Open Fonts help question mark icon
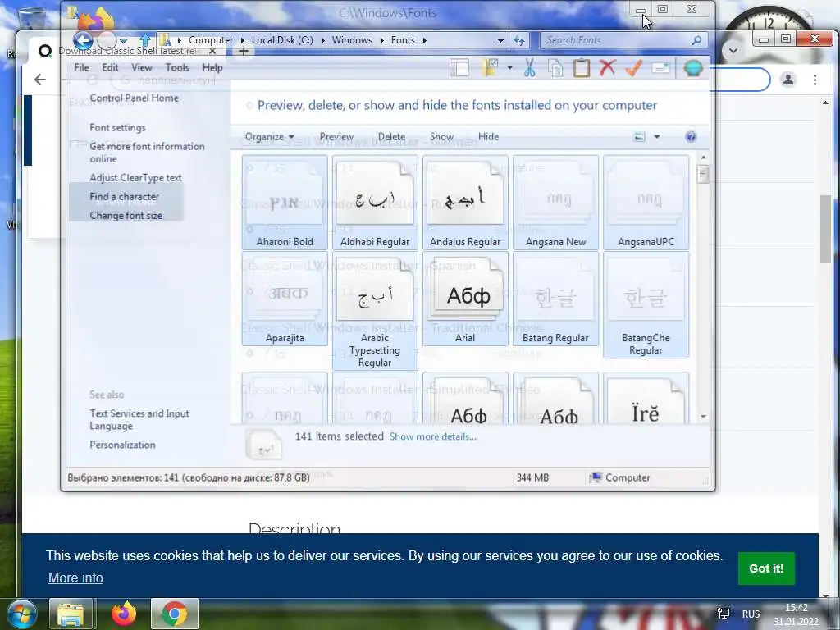 (691, 137)
